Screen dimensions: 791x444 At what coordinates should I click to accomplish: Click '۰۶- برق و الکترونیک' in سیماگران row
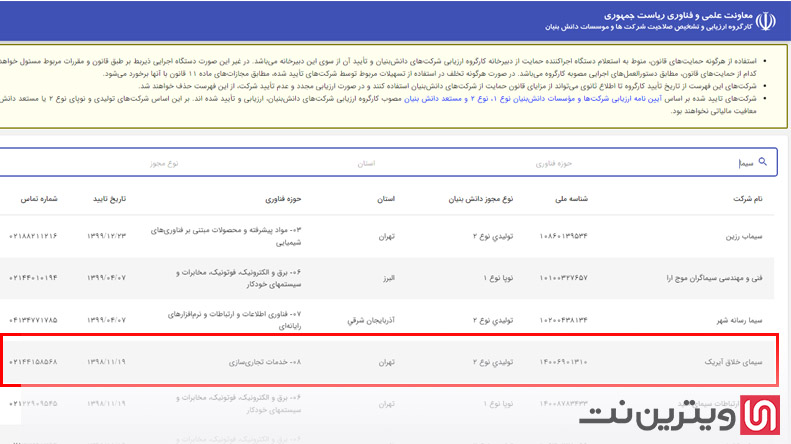coord(238,279)
